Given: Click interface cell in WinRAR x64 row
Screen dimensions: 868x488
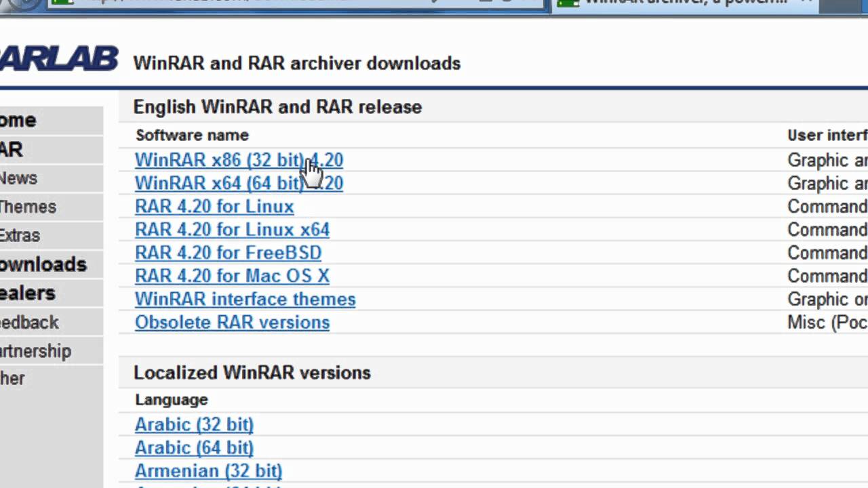Looking at the screenshot, I should (827, 183).
